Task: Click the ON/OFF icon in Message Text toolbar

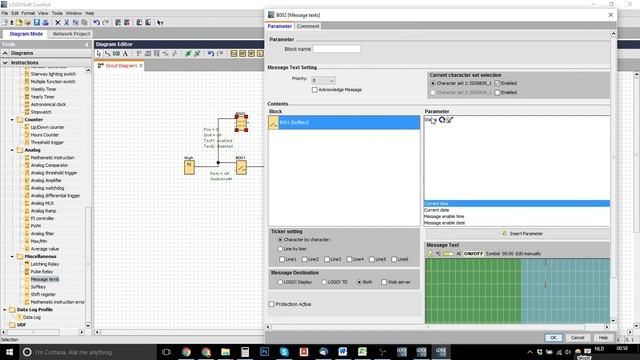Action: [x=473, y=253]
